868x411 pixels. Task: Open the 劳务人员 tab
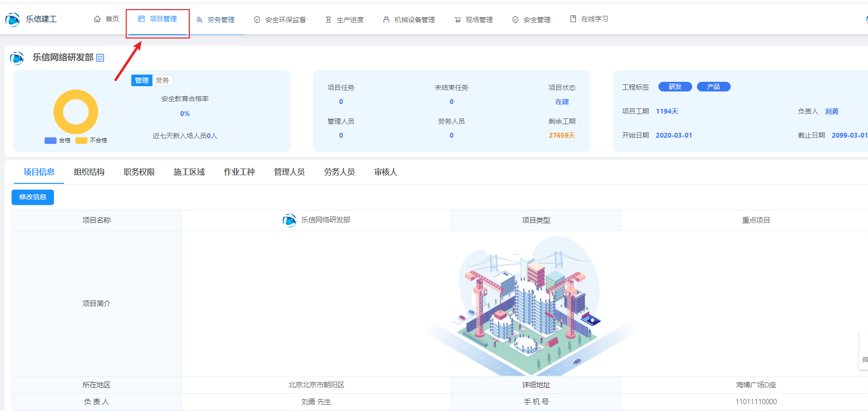[x=340, y=172]
